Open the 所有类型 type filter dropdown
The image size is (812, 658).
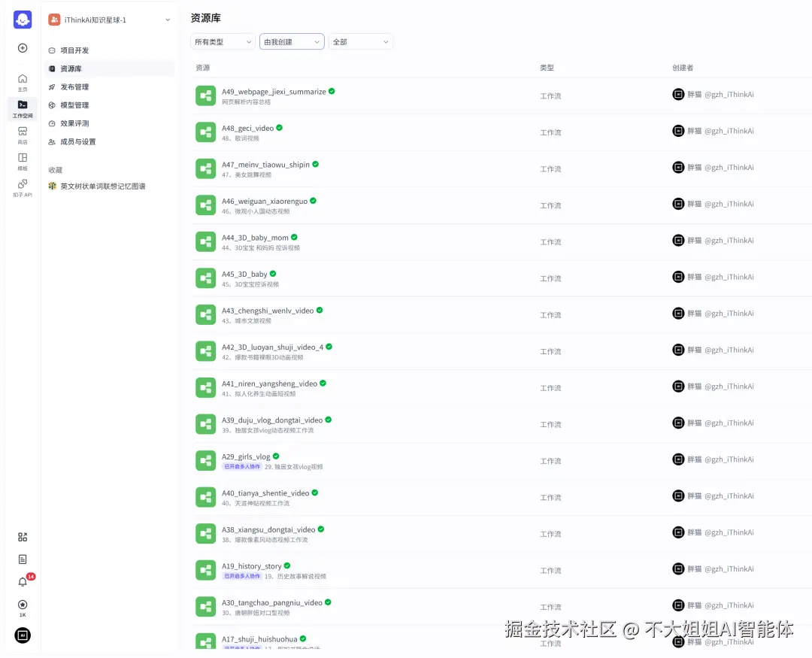point(223,42)
